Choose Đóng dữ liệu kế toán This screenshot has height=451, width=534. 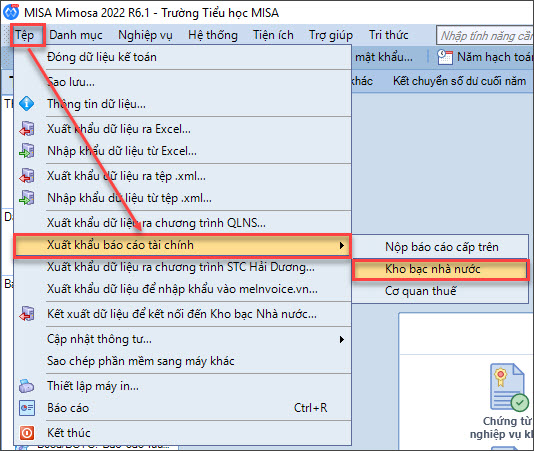[183, 57]
